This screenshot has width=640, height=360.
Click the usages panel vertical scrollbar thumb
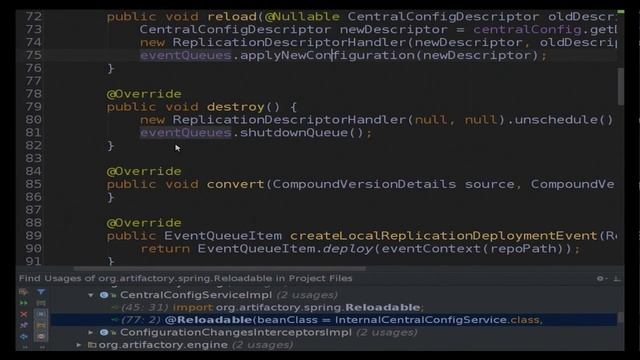pos(620,317)
